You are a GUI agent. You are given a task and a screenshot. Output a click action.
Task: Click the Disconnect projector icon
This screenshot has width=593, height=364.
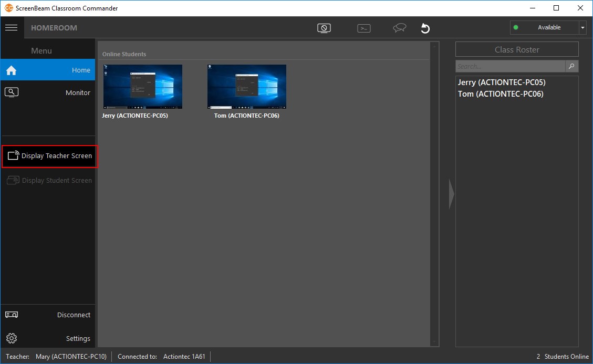[12, 315]
